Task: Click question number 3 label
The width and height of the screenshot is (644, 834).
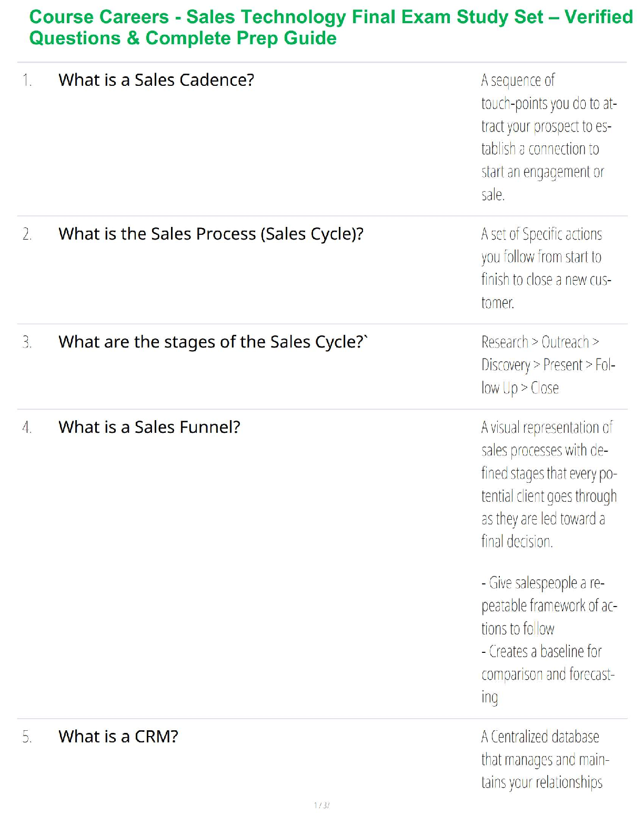Action: tap(27, 343)
